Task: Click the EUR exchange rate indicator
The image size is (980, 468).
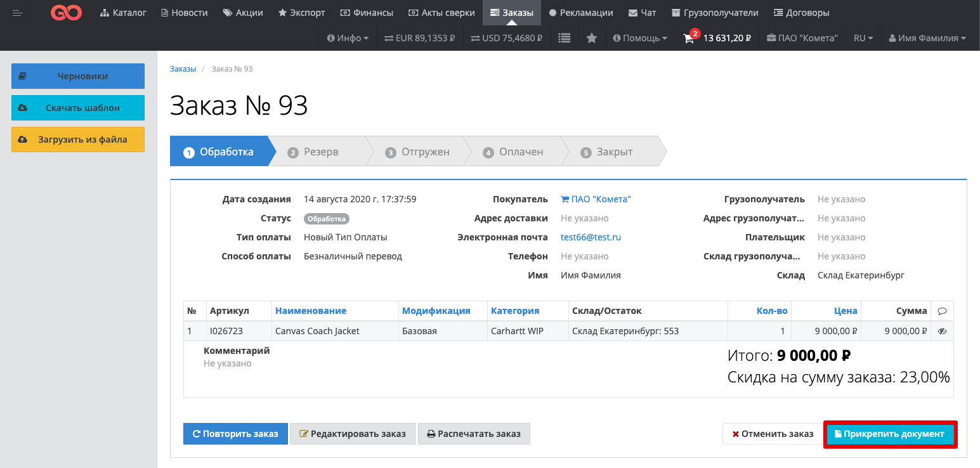Action: [419, 38]
